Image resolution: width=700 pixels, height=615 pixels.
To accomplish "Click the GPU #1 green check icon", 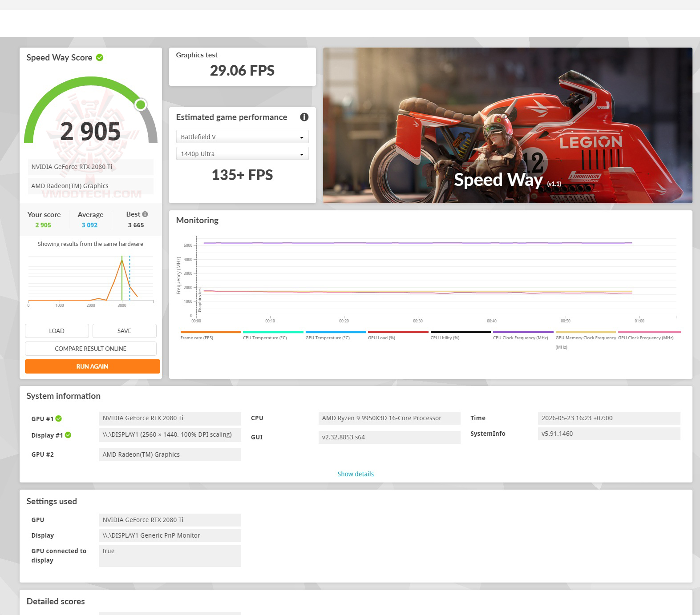I will (59, 418).
